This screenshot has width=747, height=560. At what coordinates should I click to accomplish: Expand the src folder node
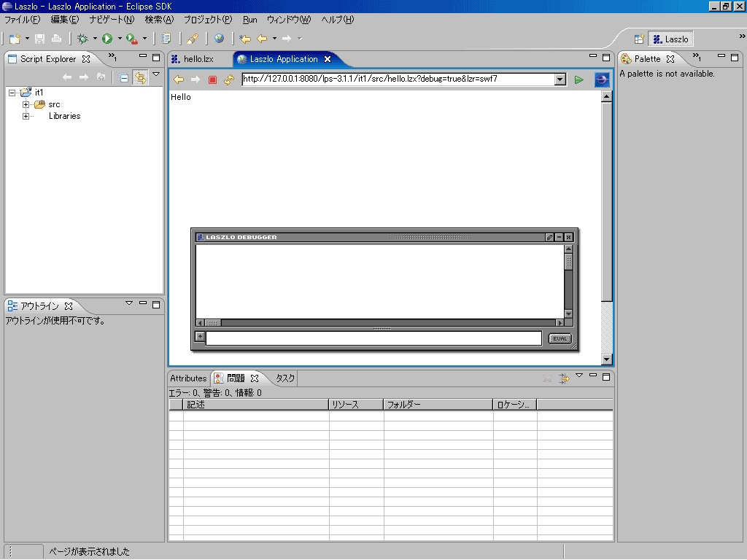26,104
